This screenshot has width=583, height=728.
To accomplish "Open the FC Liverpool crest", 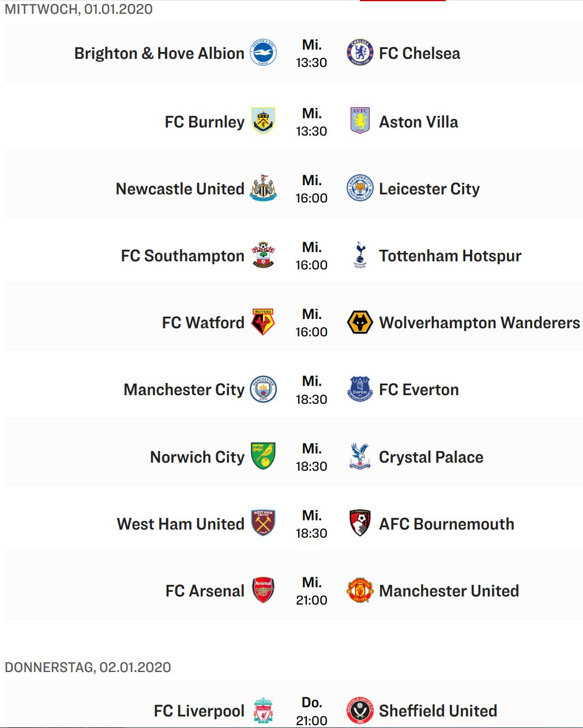I will 263,711.
